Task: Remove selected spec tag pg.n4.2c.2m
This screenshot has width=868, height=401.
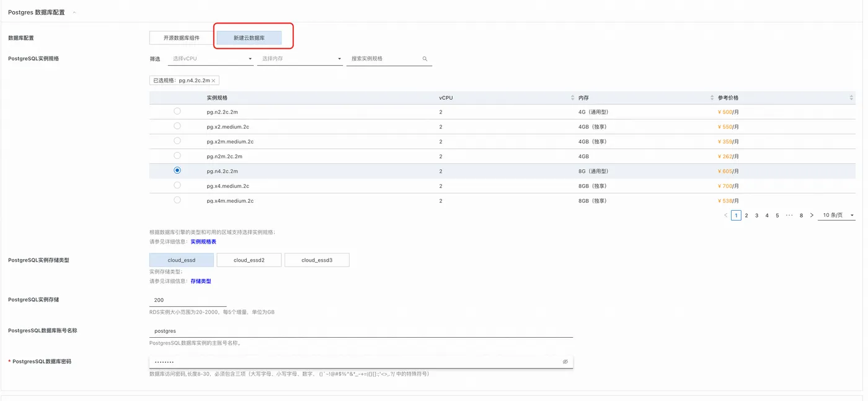Action: (x=213, y=81)
